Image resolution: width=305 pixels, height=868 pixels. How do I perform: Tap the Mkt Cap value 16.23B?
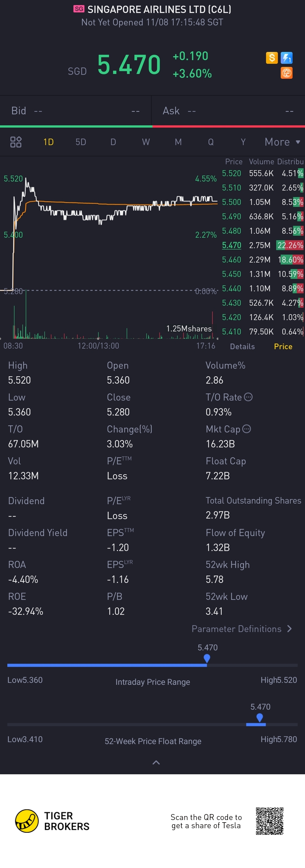pyautogui.click(x=220, y=444)
